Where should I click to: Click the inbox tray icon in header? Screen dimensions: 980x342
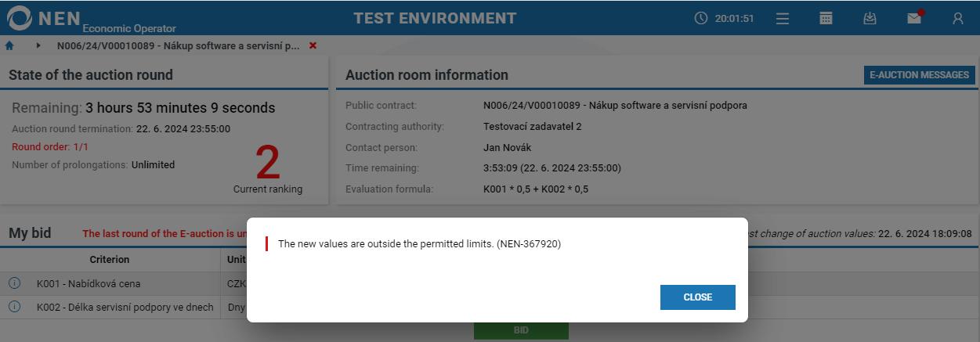(x=870, y=19)
